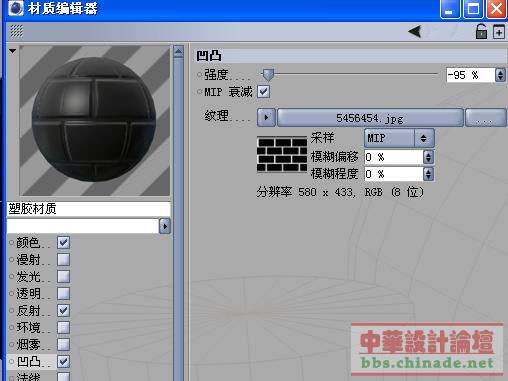The height and width of the screenshot is (381, 508).
Task: Click the 模糊程度 value field
Action: (394, 174)
